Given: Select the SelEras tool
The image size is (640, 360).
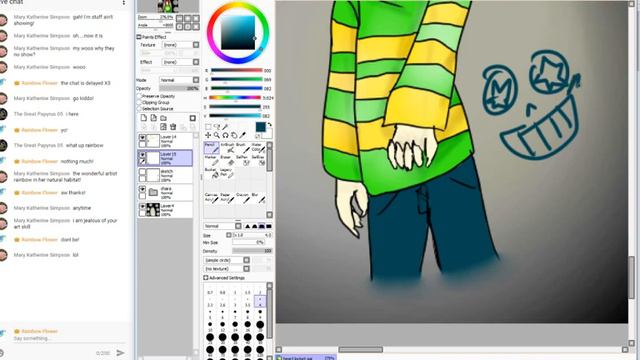Looking at the screenshot, I should pos(258,160).
